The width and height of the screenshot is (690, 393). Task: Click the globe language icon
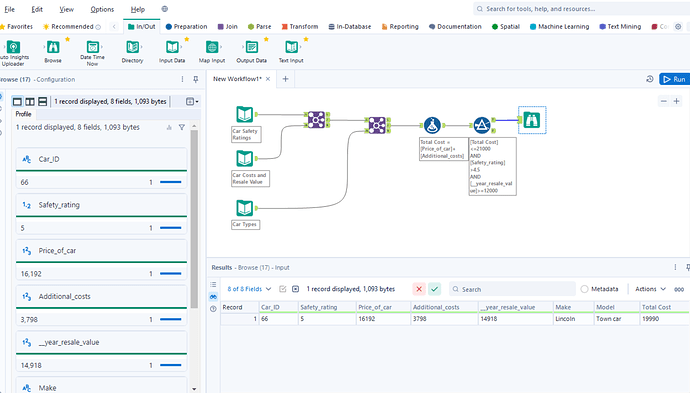click(165, 9)
